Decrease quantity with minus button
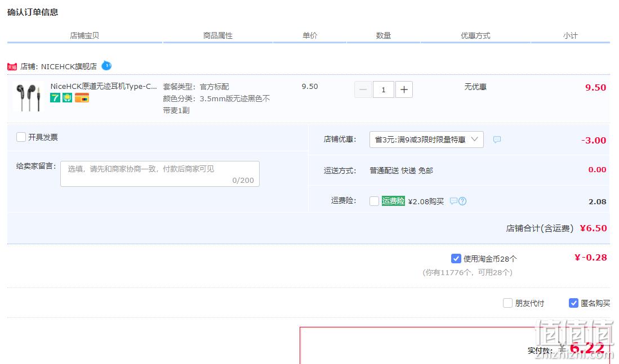Screen dimensions: 619x364 click(x=363, y=89)
